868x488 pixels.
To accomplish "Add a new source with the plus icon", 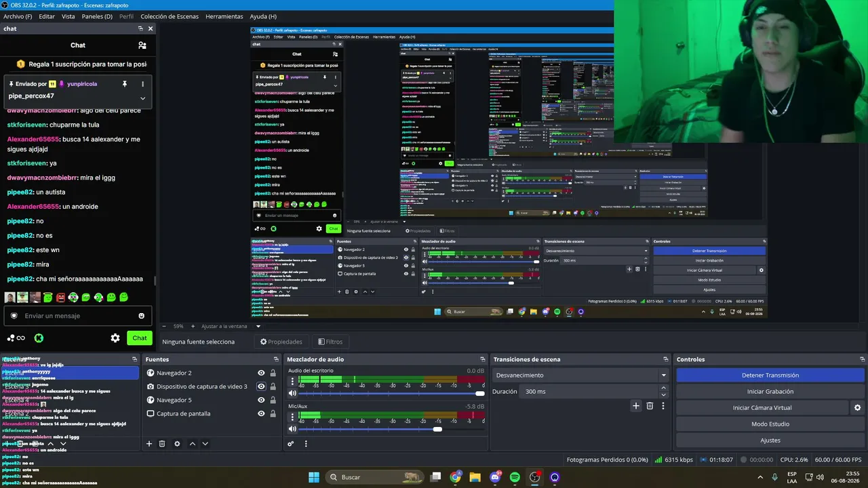I will (149, 444).
